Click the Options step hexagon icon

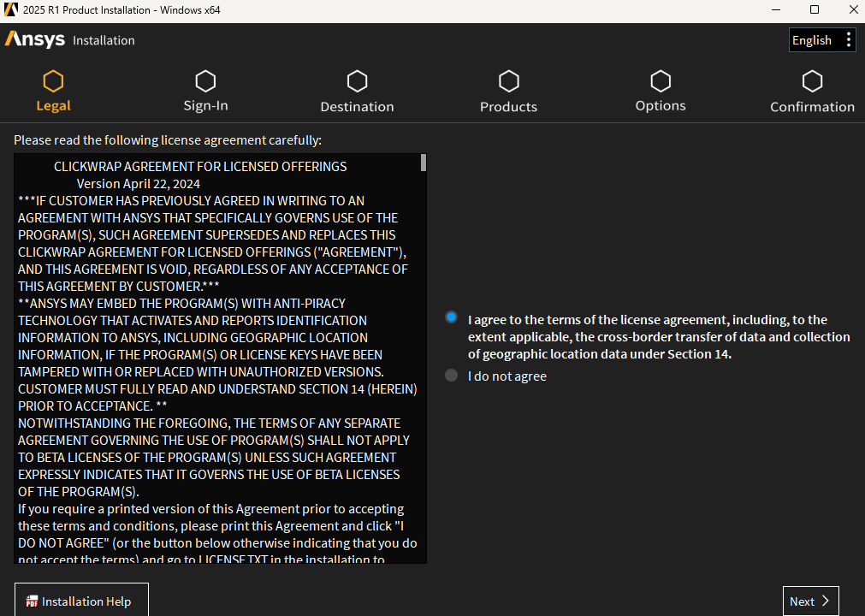(661, 81)
